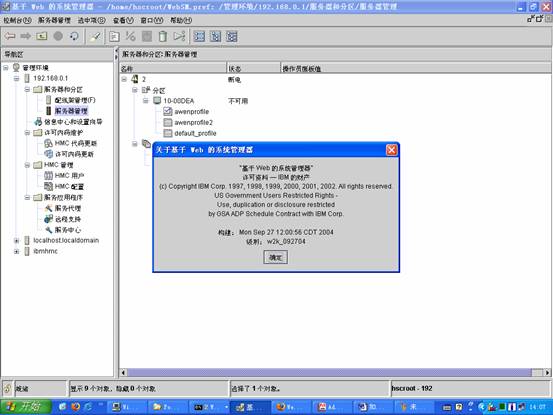Screen dimensions: 553x415
Task: Select the awenprofile2 profile
Action: (x=193, y=123)
